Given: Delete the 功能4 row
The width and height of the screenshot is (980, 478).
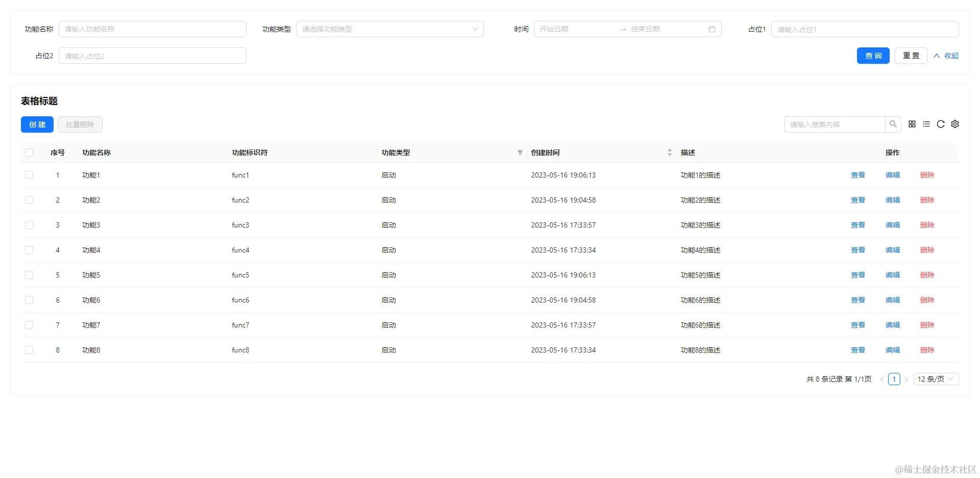Looking at the screenshot, I should coord(927,250).
